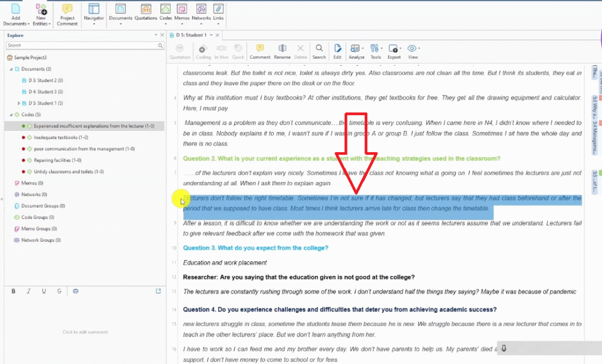Click the Explore panel search field
Viewport: 602px width, 364px height.
(81, 45)
